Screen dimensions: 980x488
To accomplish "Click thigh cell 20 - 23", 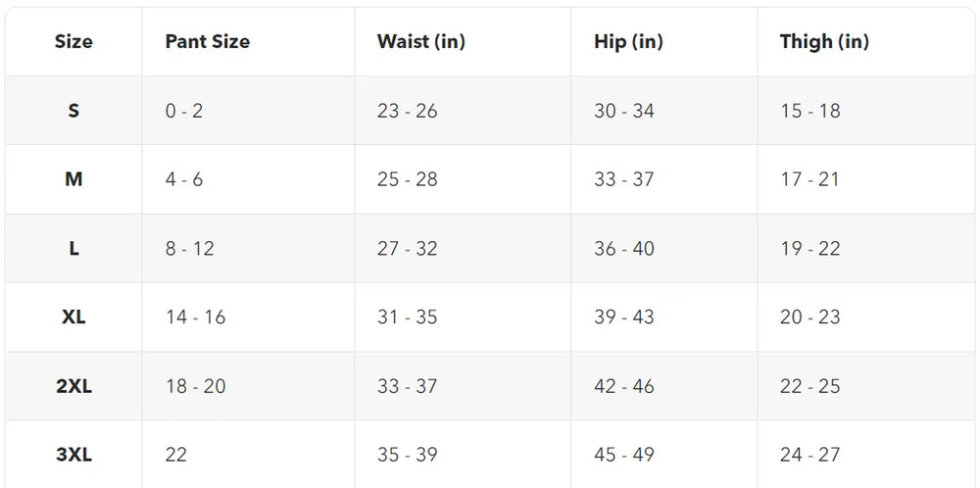I will click(x=810, y=317).
